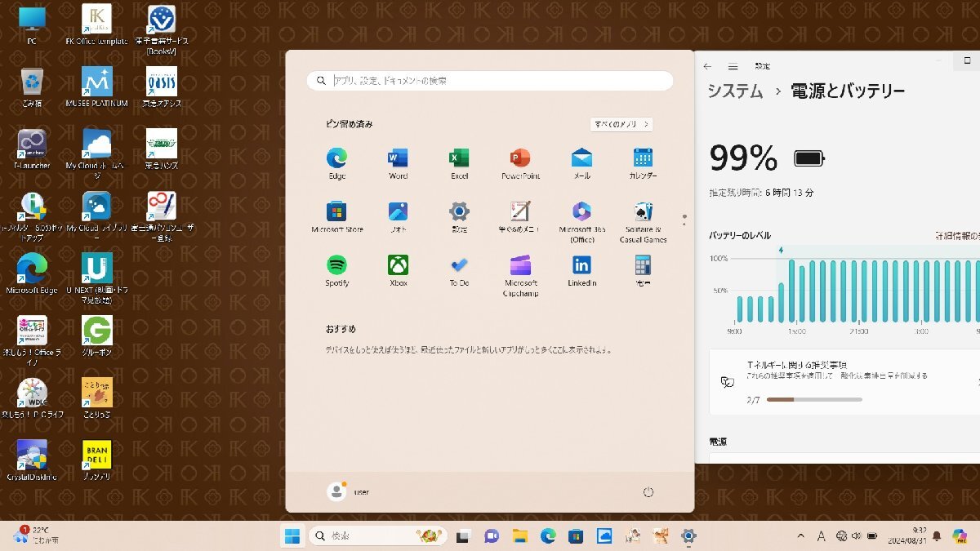The image size is (980, 551).
Task: Select the oasis desktop shortcut
Action: coord(162,87)
